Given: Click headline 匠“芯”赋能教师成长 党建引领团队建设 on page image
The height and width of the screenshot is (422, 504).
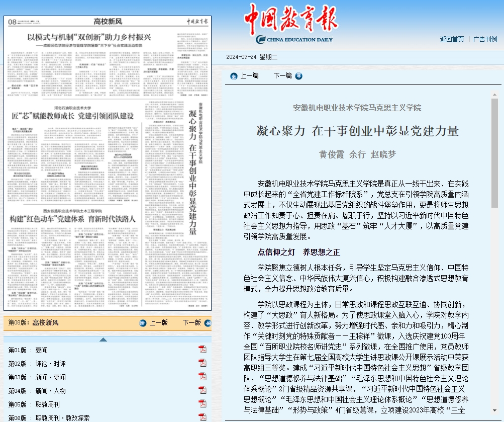Looking at the screenshot, I should pos(73,116).
